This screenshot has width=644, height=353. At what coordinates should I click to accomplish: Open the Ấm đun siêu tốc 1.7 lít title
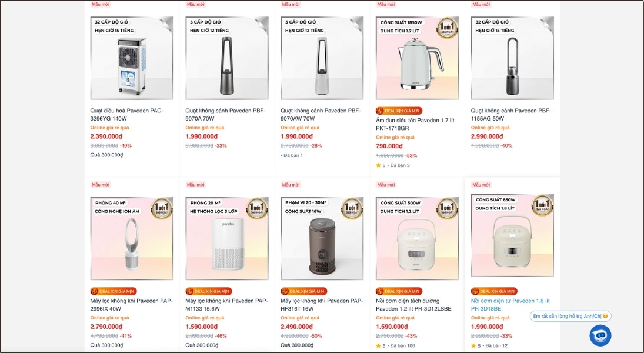point(415,124)
